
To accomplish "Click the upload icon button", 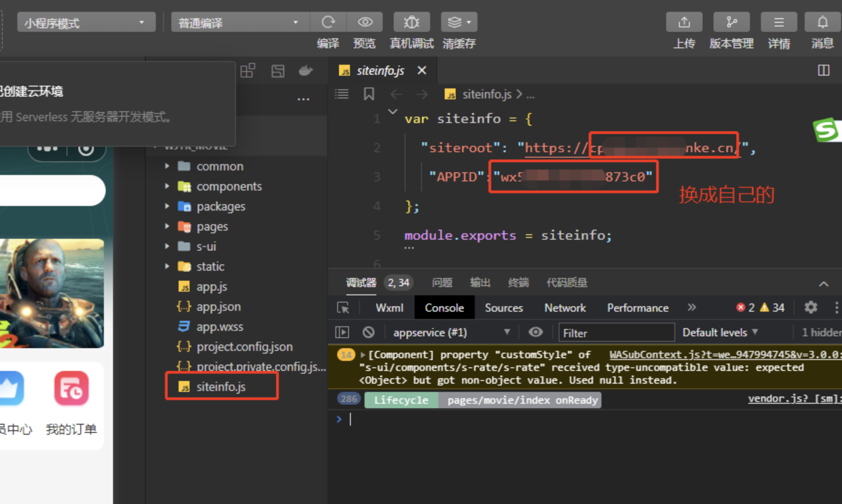I will pyautogui.click(x=684, y=22).
